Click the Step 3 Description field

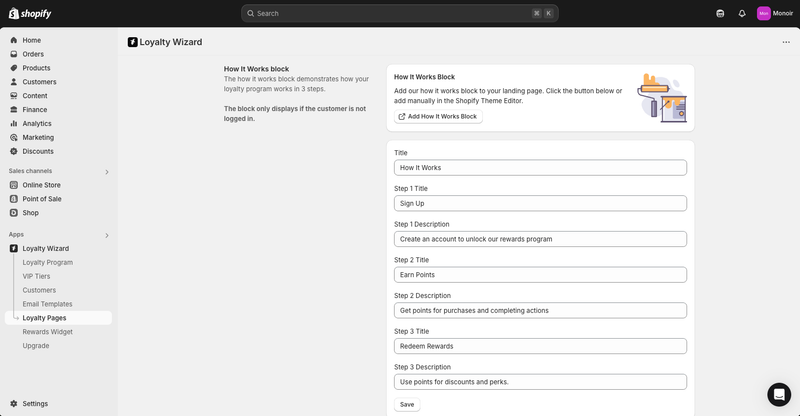point(540,382)
